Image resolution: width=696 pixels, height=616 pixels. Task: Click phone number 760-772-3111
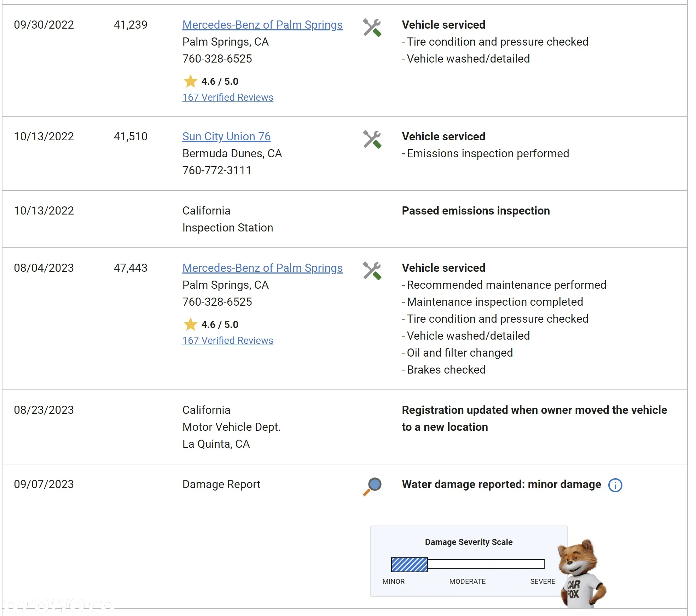click(x=217, y=170)
